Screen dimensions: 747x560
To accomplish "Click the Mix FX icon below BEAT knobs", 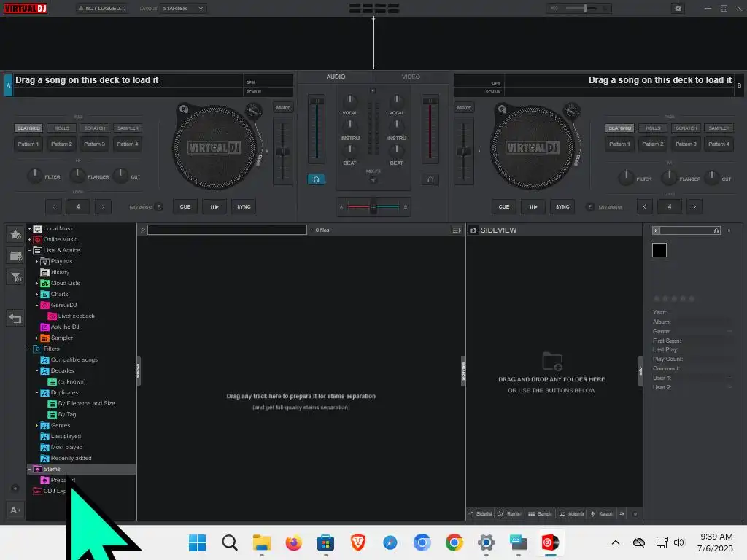I will (x=373, y=179).
